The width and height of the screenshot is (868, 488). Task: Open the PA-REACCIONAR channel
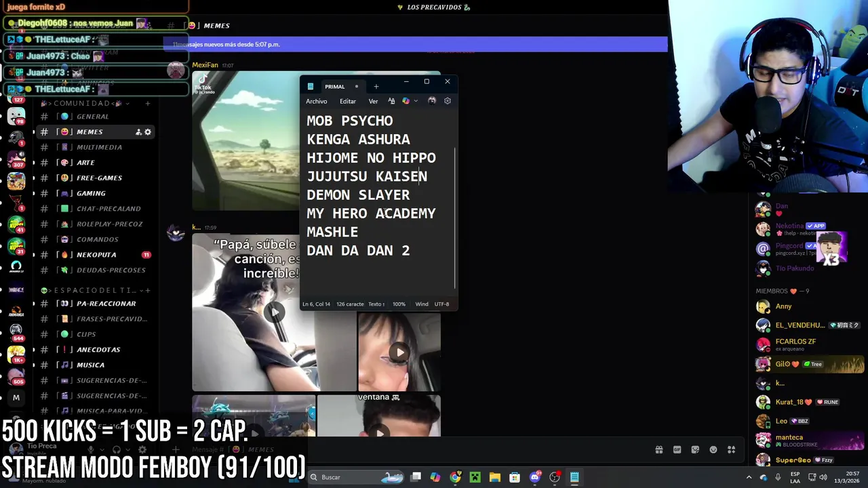pos(95,304)
